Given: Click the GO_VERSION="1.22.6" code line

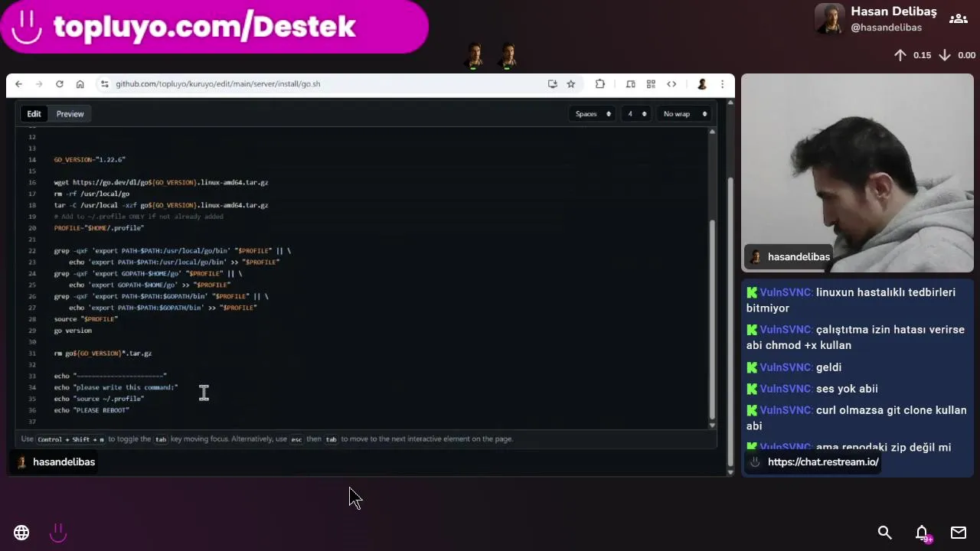Looking at the screenshot, I should pos(90,160).
